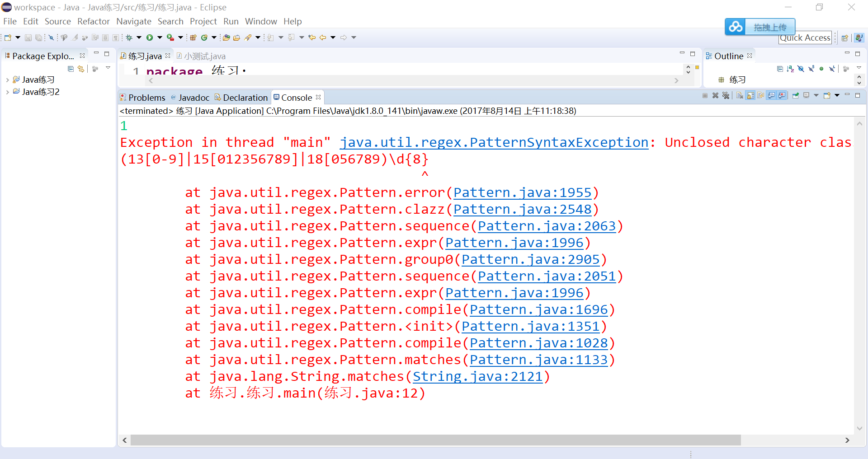Click Collapse All in Package Explorer
Viewport: 868px width, 459px height.
click(71, 69)
